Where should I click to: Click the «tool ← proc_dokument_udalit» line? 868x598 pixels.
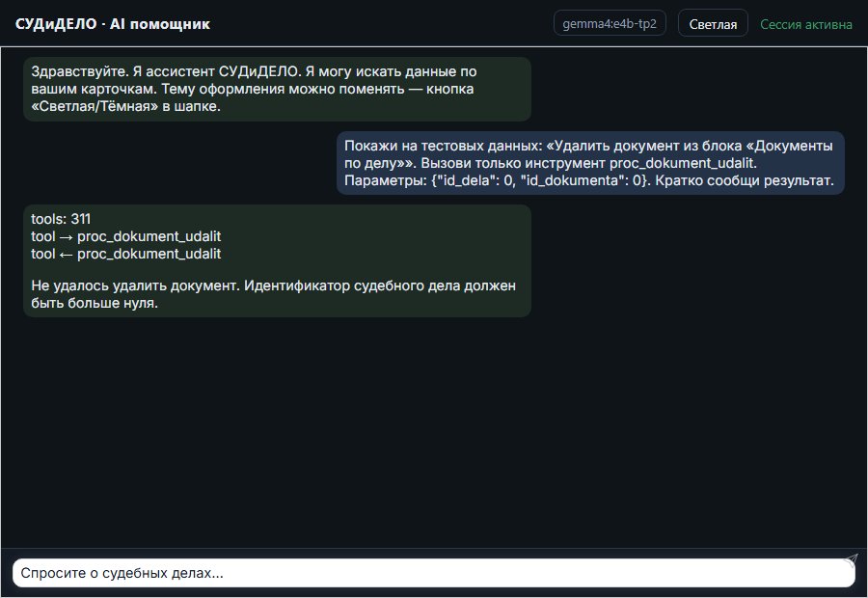click(126, 254)
